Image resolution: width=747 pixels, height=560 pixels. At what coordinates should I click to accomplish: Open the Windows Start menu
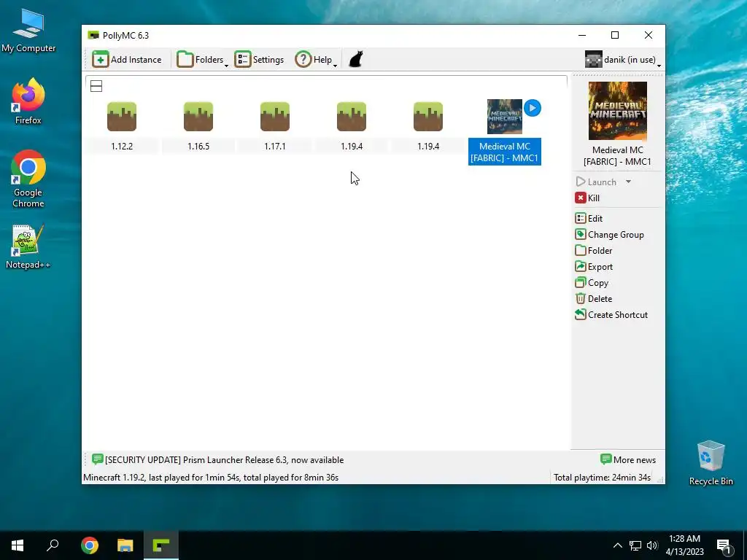[18, 545]
